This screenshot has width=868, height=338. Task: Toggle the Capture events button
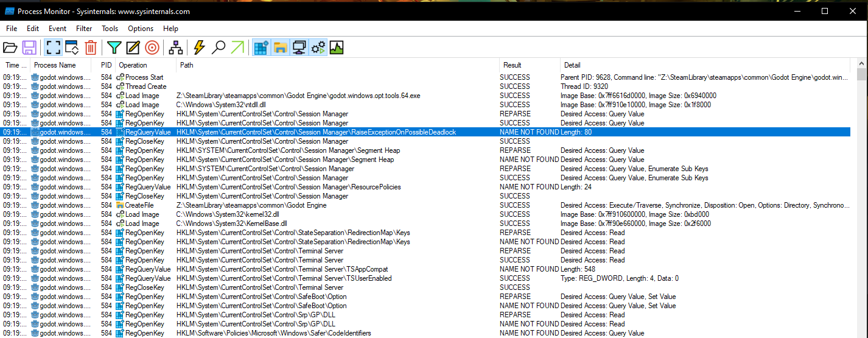(52, 48)
